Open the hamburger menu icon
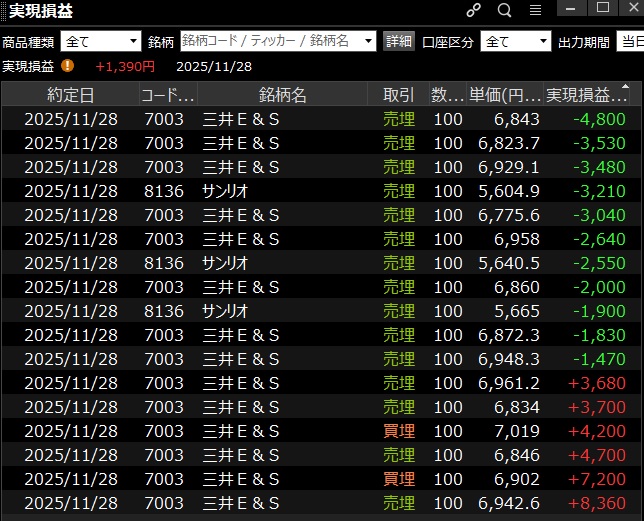Viewport: 644px width, 521px height. coord(535,10)
